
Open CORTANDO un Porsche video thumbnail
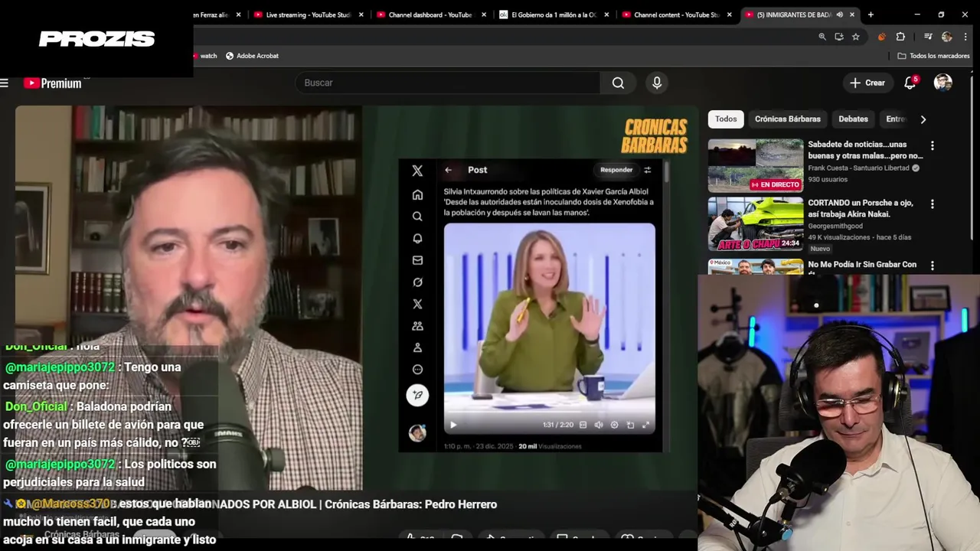pyautogui.click(x=756, y=224)
